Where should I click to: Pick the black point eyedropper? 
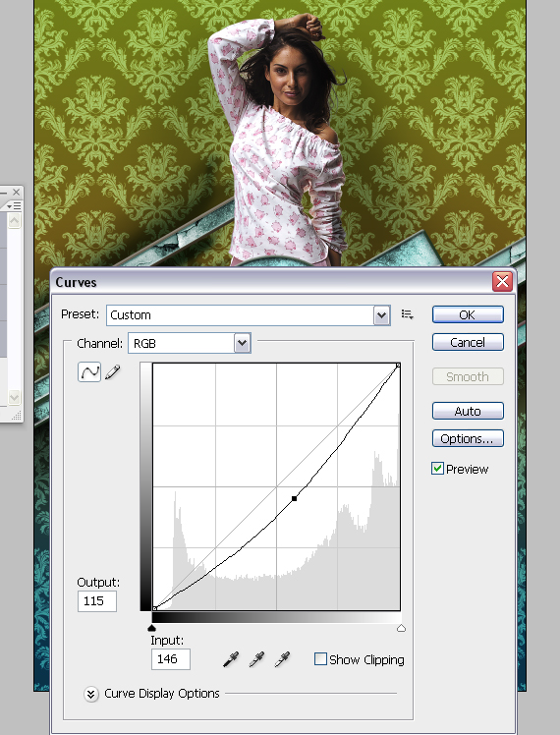tap(231, 659)
